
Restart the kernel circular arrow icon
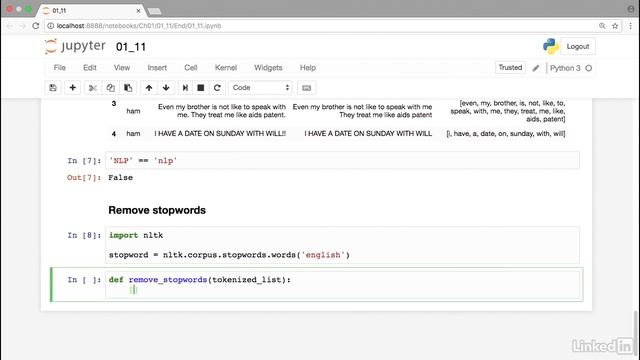pyautogui.click(x=217, y=88)
